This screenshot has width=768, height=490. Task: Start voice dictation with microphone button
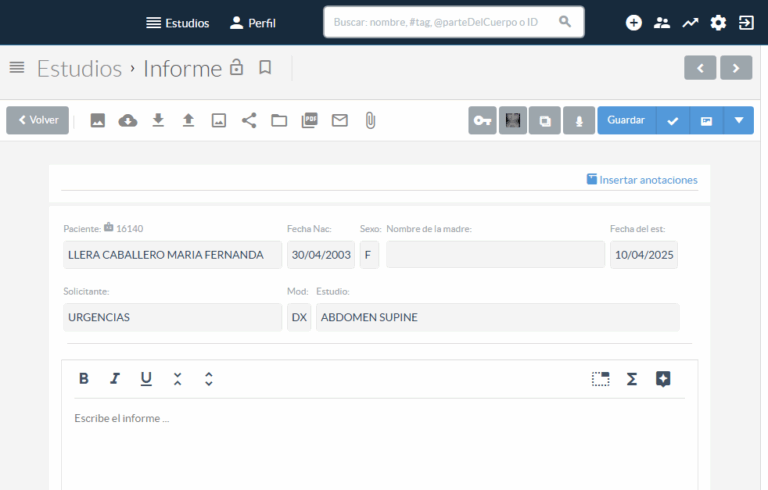point(578,120)
